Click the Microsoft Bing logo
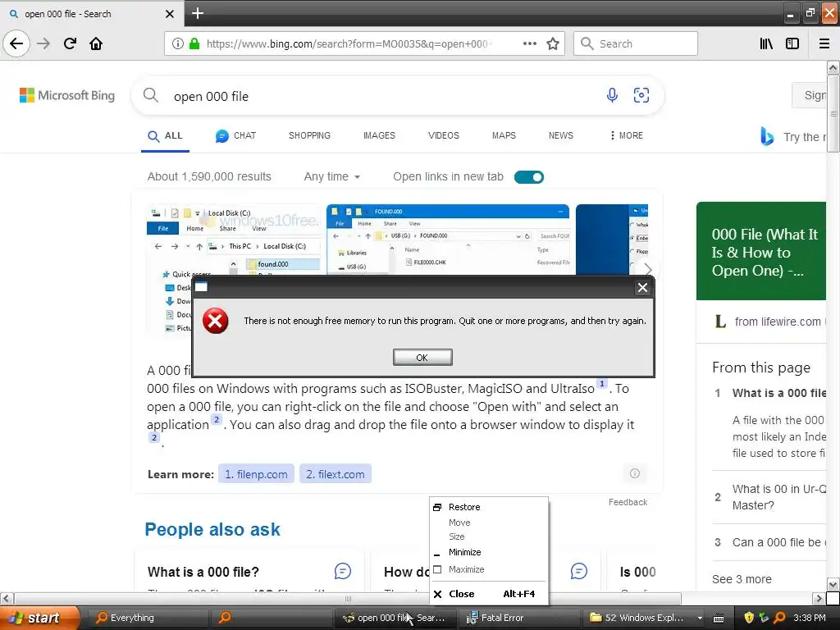Image resolution: width=840 pixels, height=630 pixels. click(x=67, y=95)
